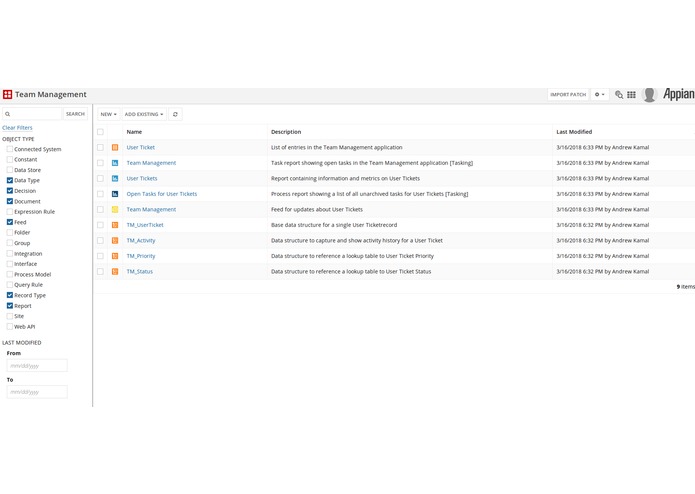This screenshot has height=494, width=695.
Task: Click report icon for Team Management task report
Action: pos(115,163)
